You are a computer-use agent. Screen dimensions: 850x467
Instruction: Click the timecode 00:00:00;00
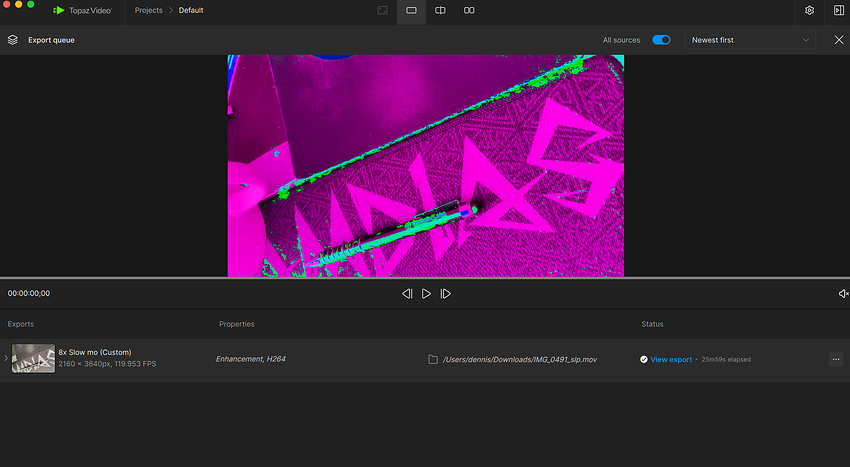coord(29,293)
